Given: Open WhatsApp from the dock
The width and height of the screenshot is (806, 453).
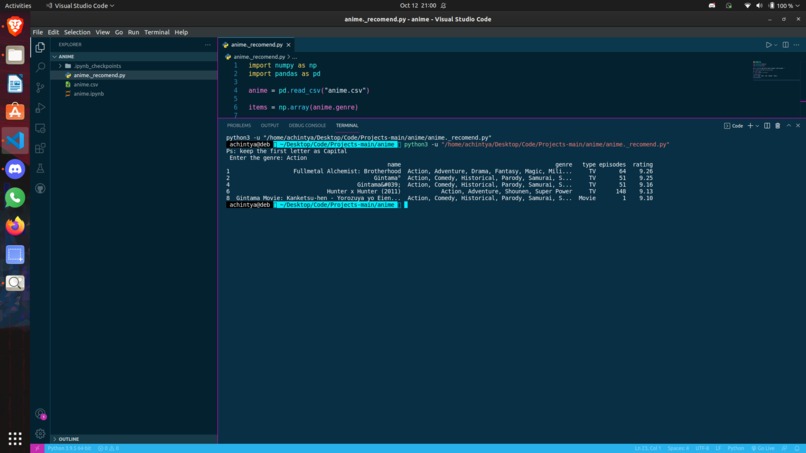Looking at the screenshot, I should pyautogui.click(x=15, y=197).
